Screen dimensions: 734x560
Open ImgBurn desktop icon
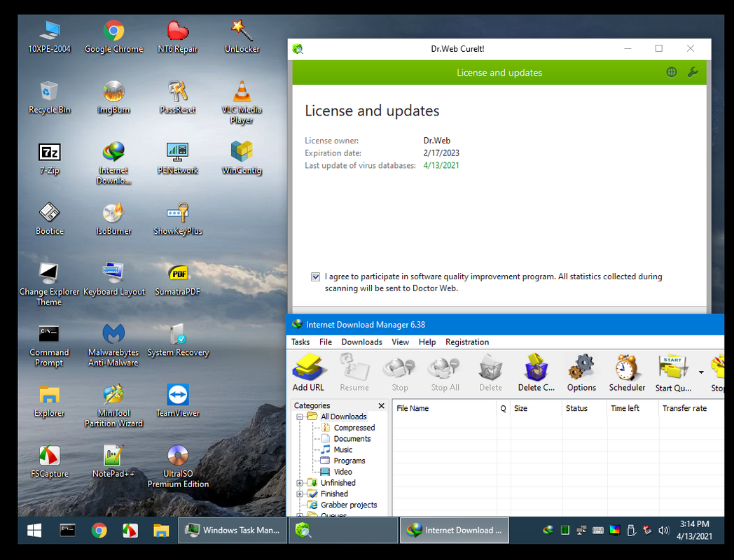(x=113, y=97)
